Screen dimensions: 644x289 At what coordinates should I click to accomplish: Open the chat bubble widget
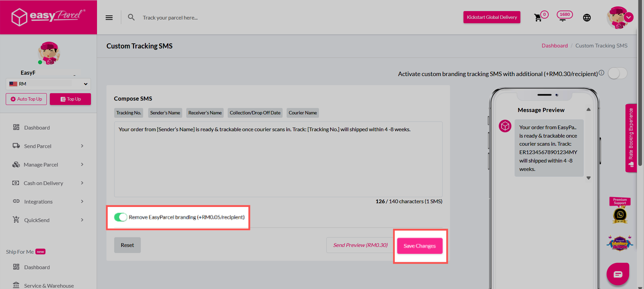click(x=618, y=274)
